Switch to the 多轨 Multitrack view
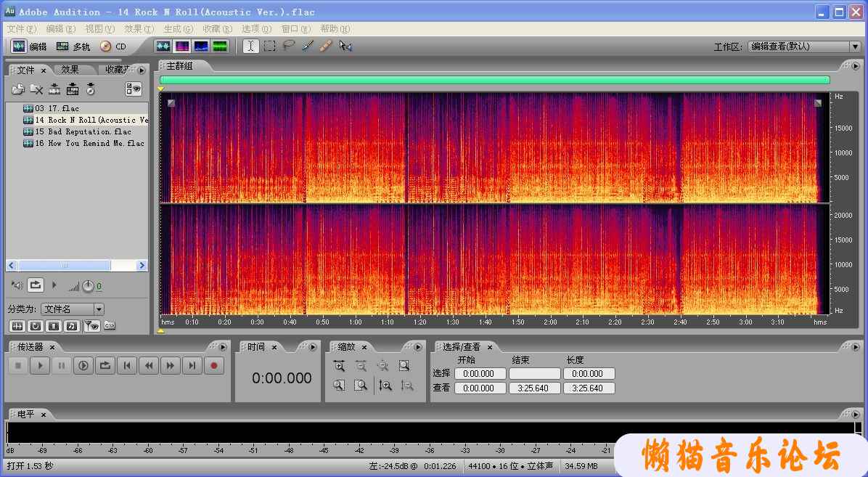This screenshot has width=868, height=477. 73,46
